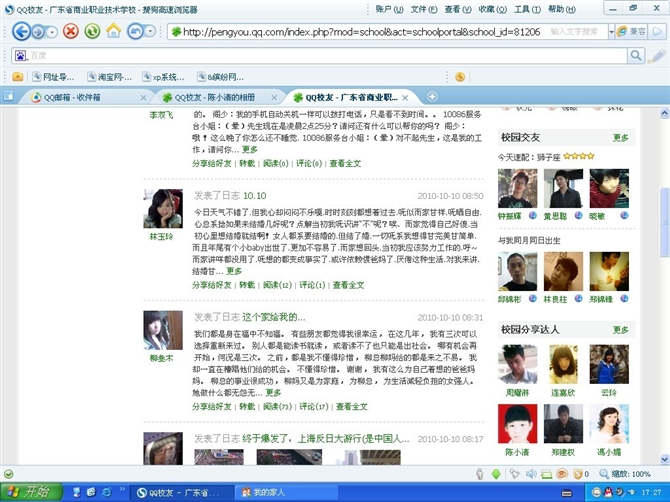Open the 账户(U) menu

click(x=389, y=9)
